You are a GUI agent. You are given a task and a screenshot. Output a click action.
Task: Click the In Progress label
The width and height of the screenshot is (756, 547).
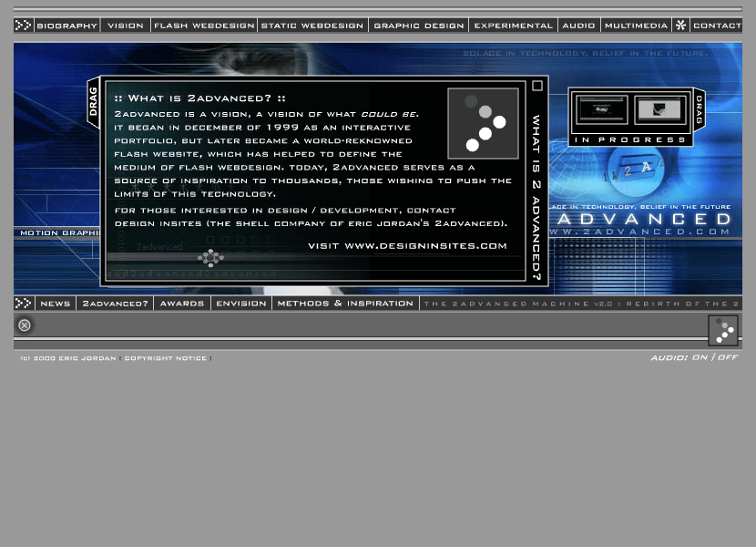630,140
